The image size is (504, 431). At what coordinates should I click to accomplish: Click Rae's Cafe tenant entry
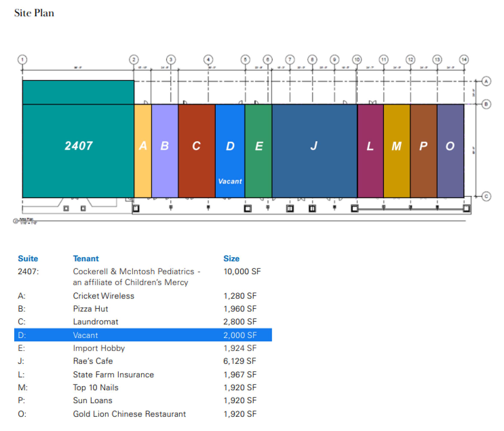click(x=93, y=361)
